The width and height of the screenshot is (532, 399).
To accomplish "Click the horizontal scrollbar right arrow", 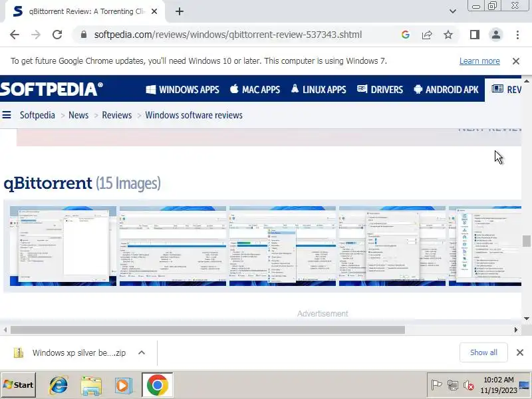I will tap(516, 330).
